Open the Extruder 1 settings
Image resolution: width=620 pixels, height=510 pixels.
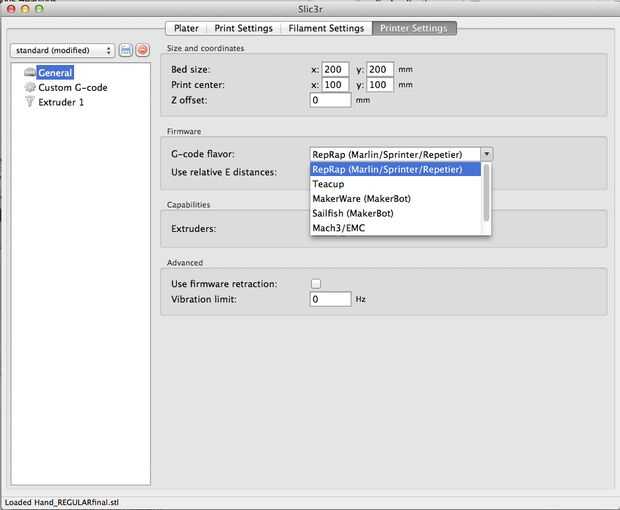point(61,102)
